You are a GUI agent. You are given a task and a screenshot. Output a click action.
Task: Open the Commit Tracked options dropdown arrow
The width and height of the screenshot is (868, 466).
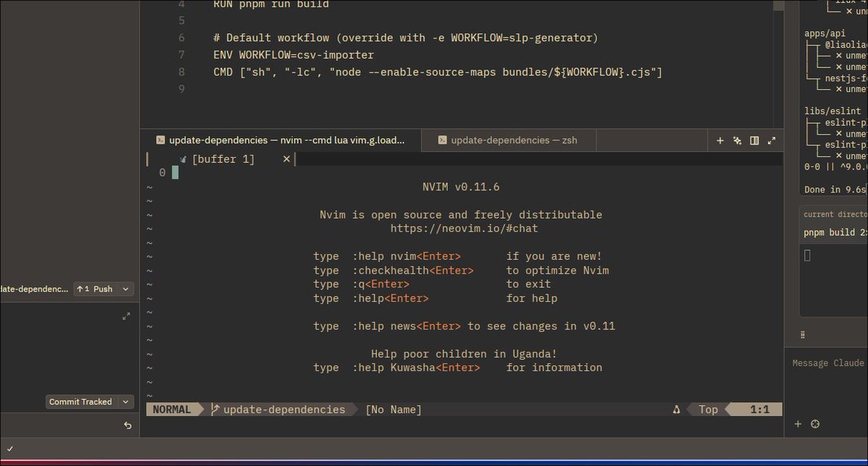coord(126,402)
